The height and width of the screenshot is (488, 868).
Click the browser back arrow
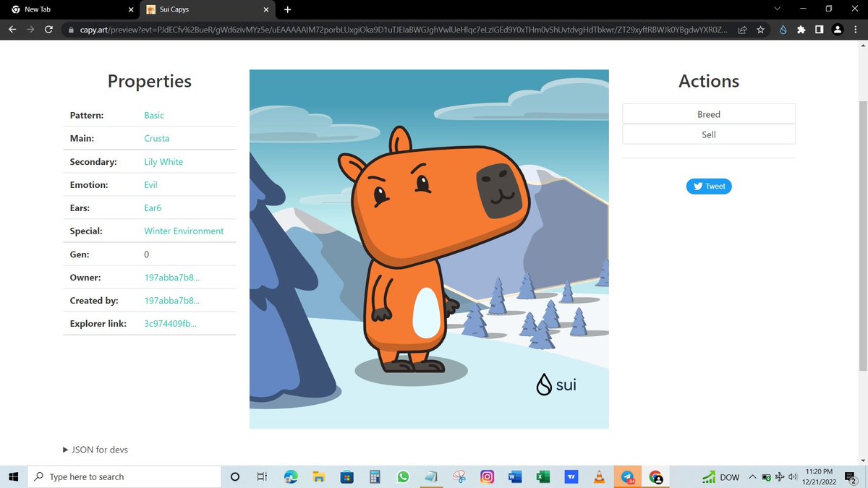coord(12,30)
